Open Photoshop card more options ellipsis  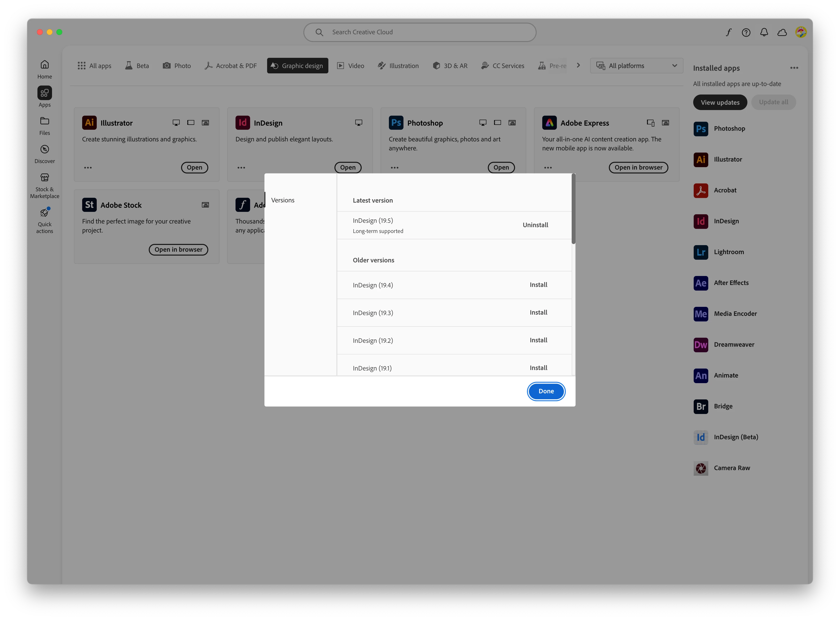[395, 168]
